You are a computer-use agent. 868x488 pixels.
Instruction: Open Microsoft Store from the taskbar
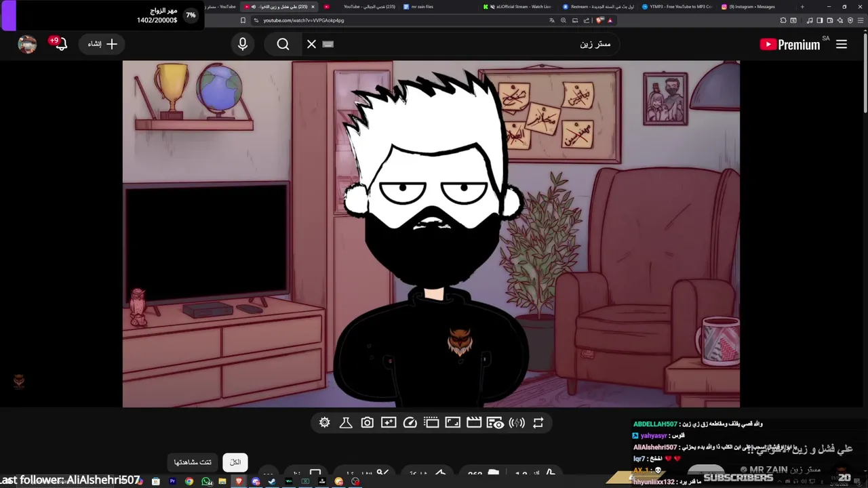click(x=156, y=481)
